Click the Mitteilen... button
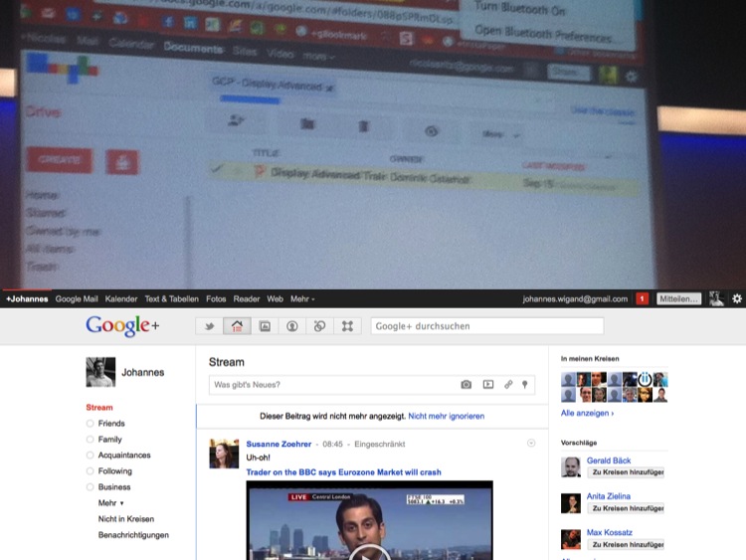746x560 pixels. 679,298
